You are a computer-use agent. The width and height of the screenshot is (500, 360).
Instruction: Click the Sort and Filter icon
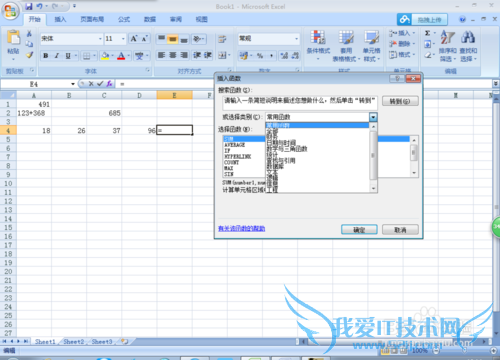447,37
